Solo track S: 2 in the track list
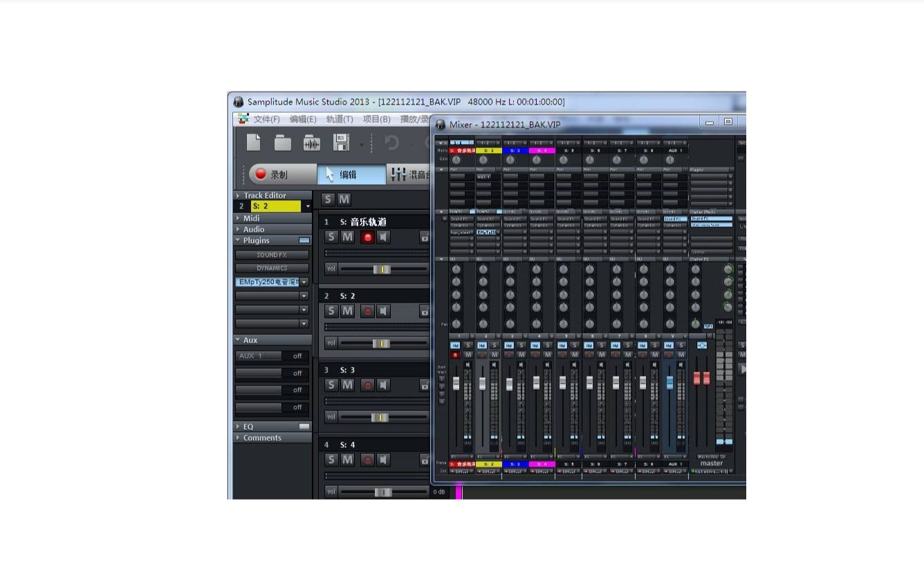 (x=331, y=311)
